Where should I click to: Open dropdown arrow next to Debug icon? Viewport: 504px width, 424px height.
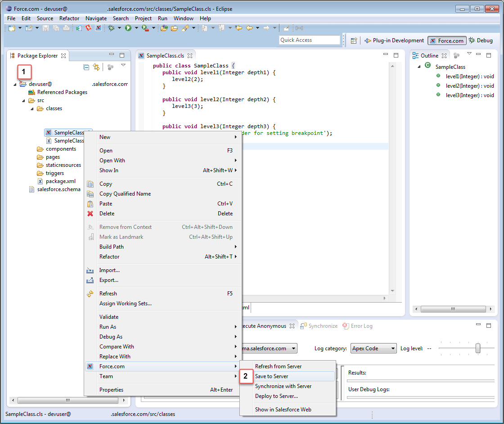pyautogui.click(x=119, y=28)
